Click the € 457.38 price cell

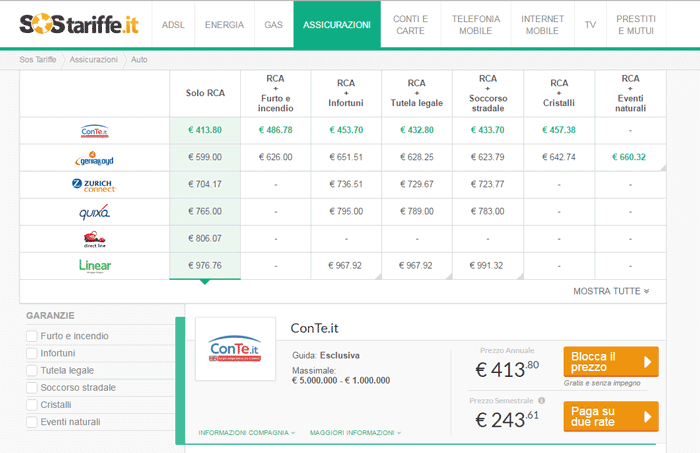point(559,130)
